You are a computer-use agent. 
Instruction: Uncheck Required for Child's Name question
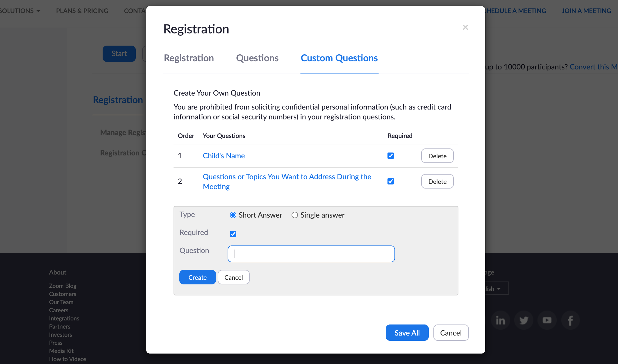(391, 156)
